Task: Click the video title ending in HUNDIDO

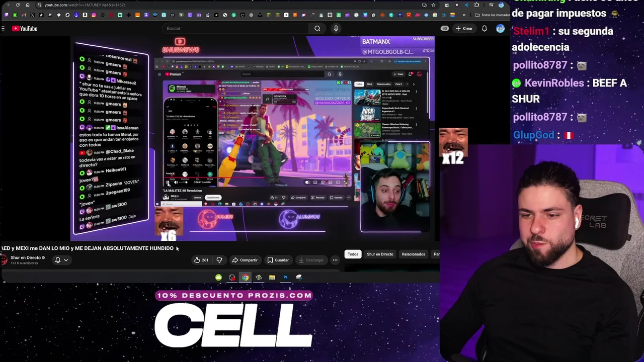Action: pyautogui.click(x=88, y=248)
